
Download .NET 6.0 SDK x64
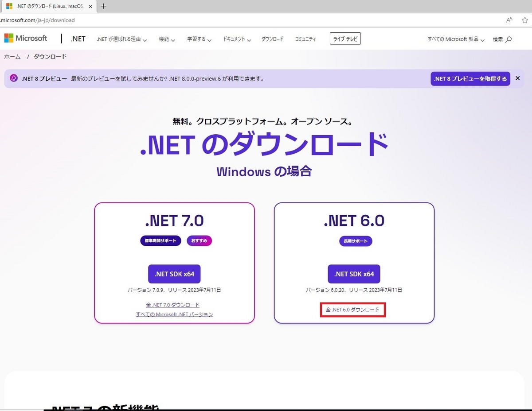pos(354,274)
